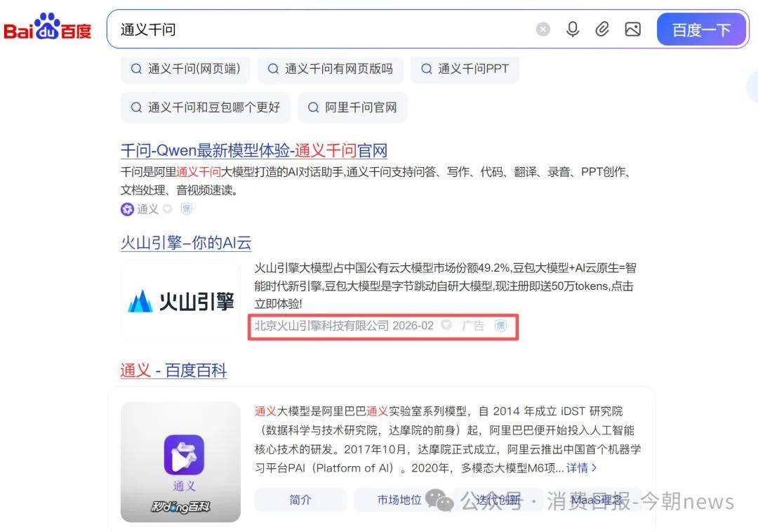The height and width of the screenshot is (532, 758).
Task: Click the 保 shield icon beside 广告
Action: click(501, 325)
